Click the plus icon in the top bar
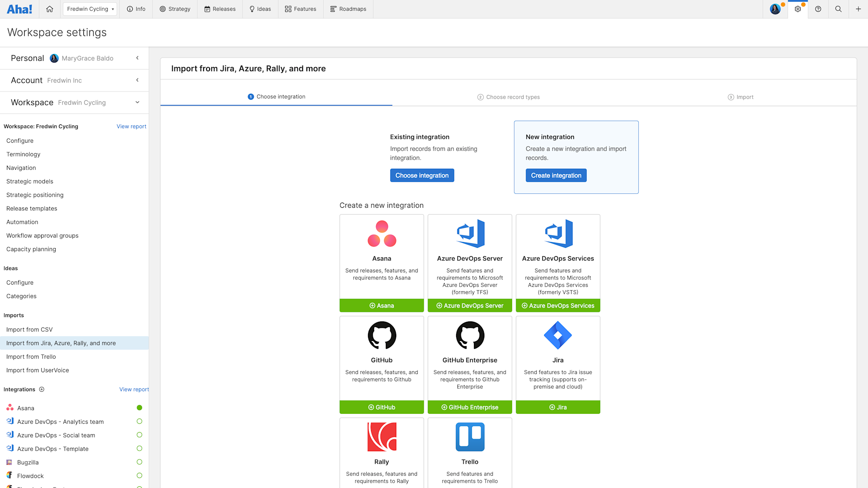 click(858, 9)
